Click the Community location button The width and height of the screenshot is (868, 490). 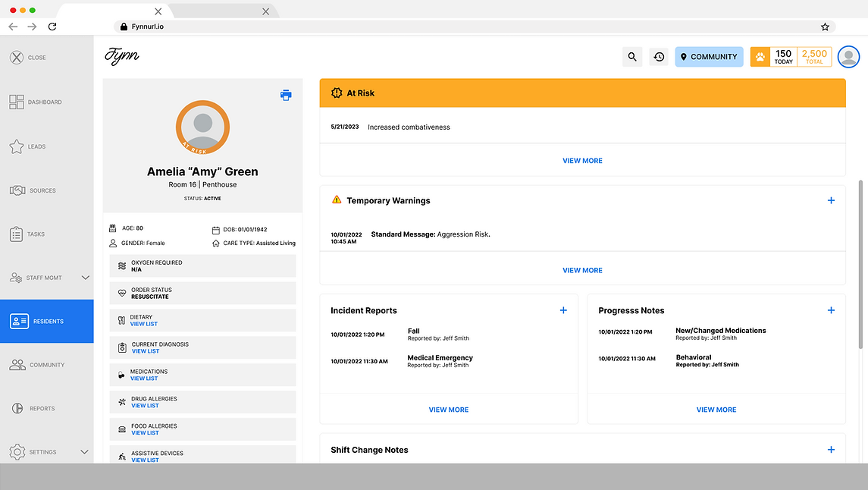point(709,56)
